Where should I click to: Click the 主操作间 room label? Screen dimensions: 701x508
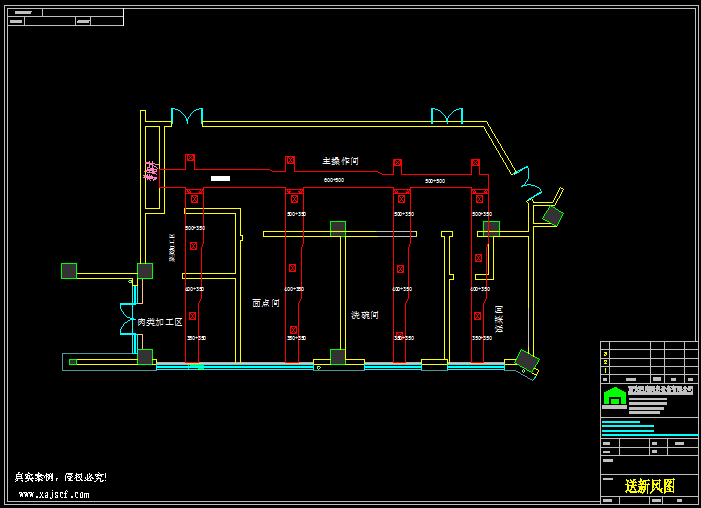(x=340, y=161)
